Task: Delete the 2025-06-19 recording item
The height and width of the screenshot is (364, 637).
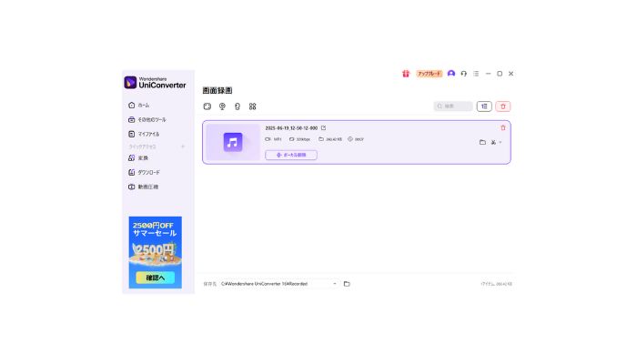Action: coord(503,128)
